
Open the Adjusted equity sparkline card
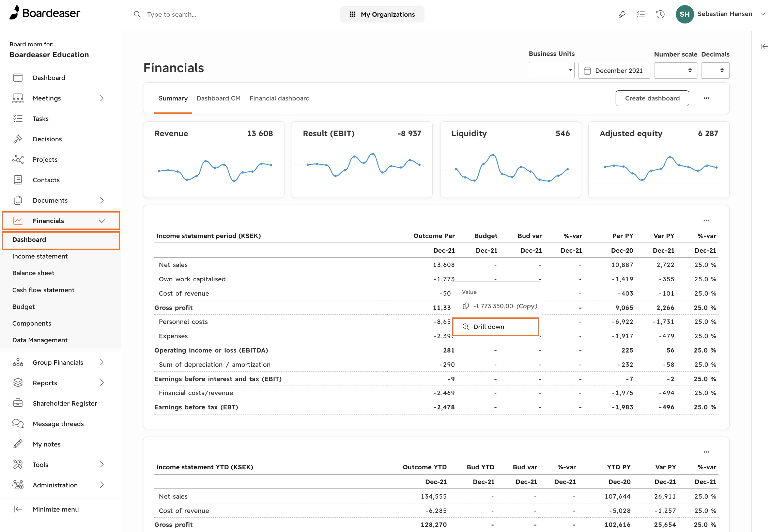point(659,160)
